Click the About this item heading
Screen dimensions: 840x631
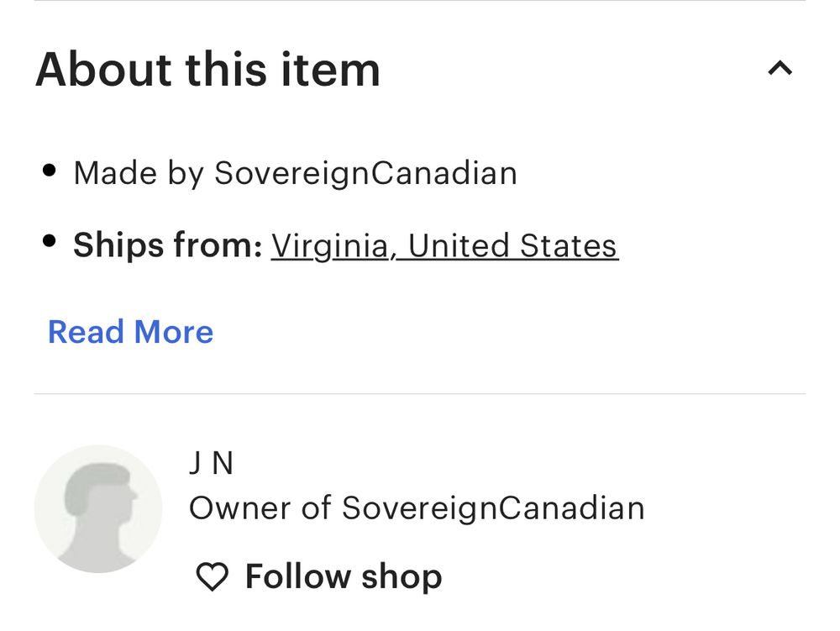(x=207, y=68)
